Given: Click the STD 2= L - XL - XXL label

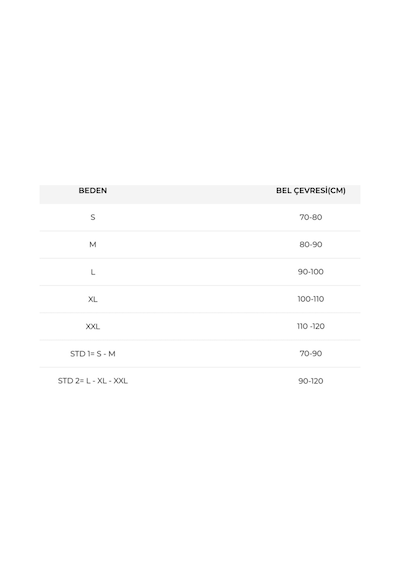Looking at the screenshot, I should click(x=93, y=381).
